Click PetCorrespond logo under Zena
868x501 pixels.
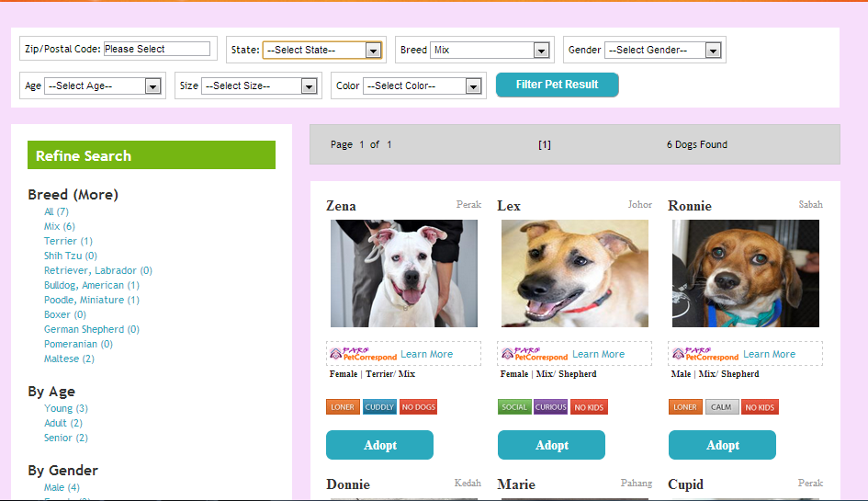[x=363, y=354]
